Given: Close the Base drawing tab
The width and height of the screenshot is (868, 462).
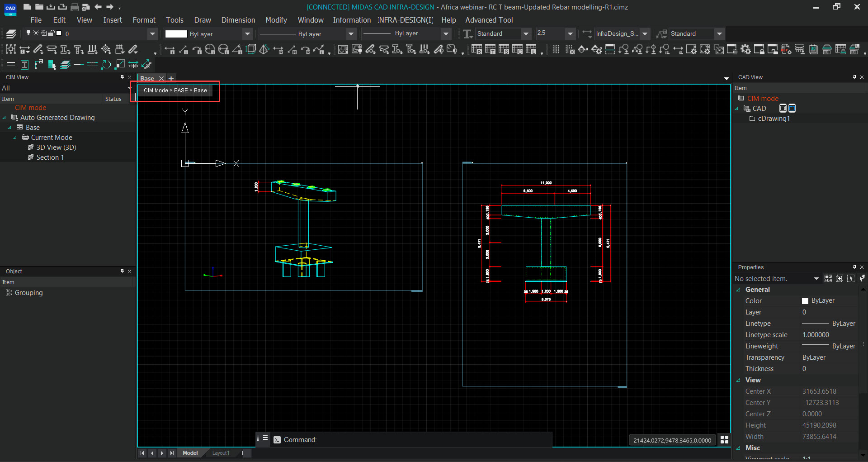Looking at the screenshot, I should [161, 78].
